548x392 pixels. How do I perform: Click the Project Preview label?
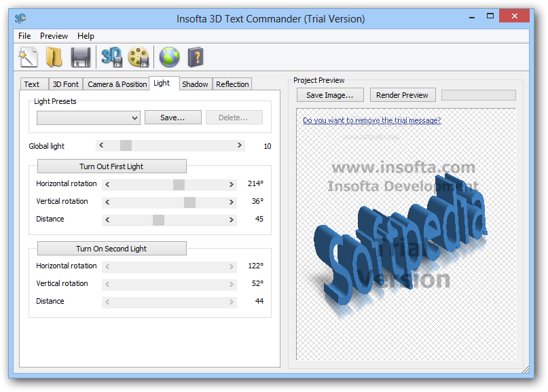(318, 80)
